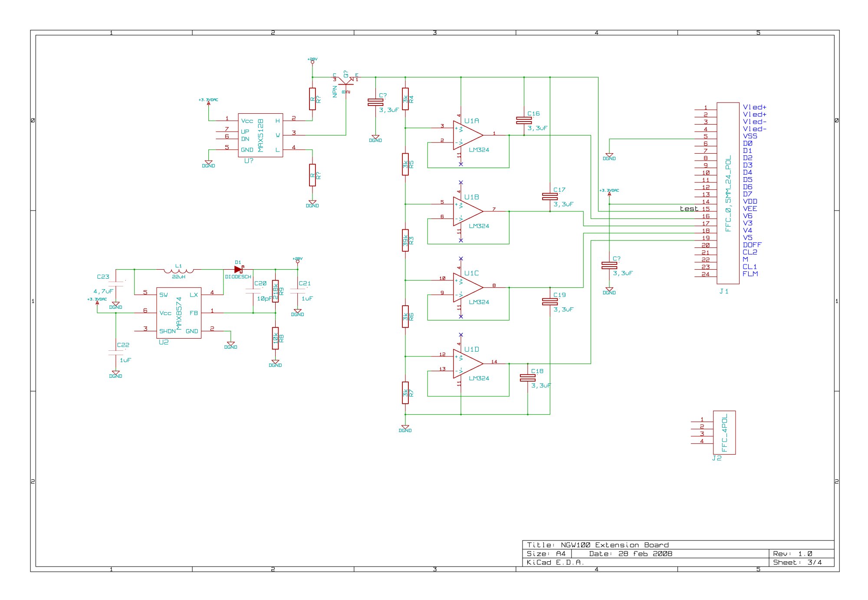This screenshot has height=600, width=868.
Task: Select the D1 Schottky diode
Action: pos(239,269)
